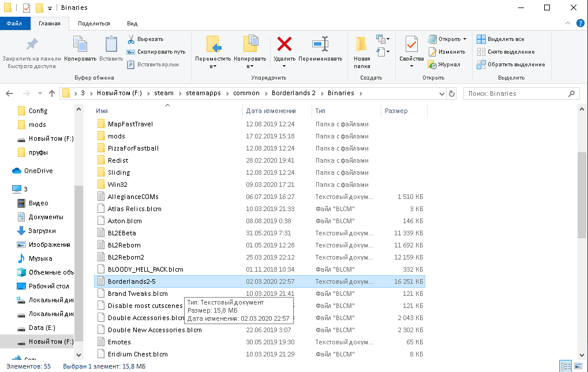588x372 pixels.
Task: Go back with the back arrow
Action: coord(9,93)
